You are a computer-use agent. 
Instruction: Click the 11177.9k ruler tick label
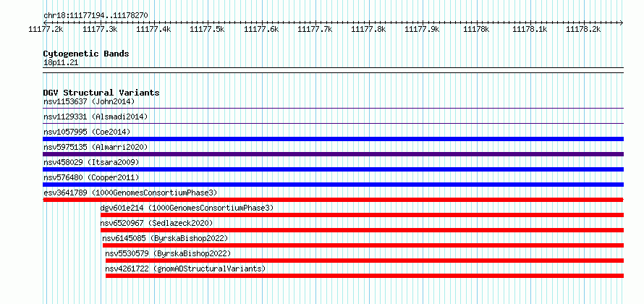click(x=422, y=29)
